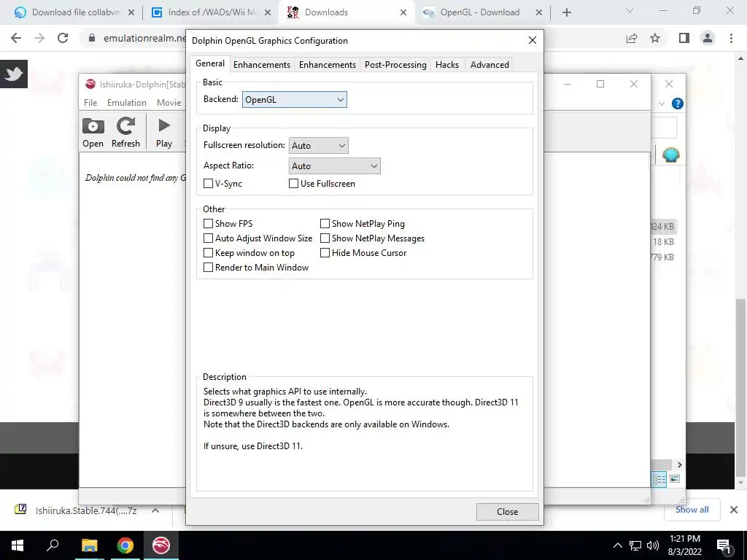The height and width of the screenshot is (560, 747).
Task: Enable Show NetPlay Messages
Action: click(x=325, y=238)
